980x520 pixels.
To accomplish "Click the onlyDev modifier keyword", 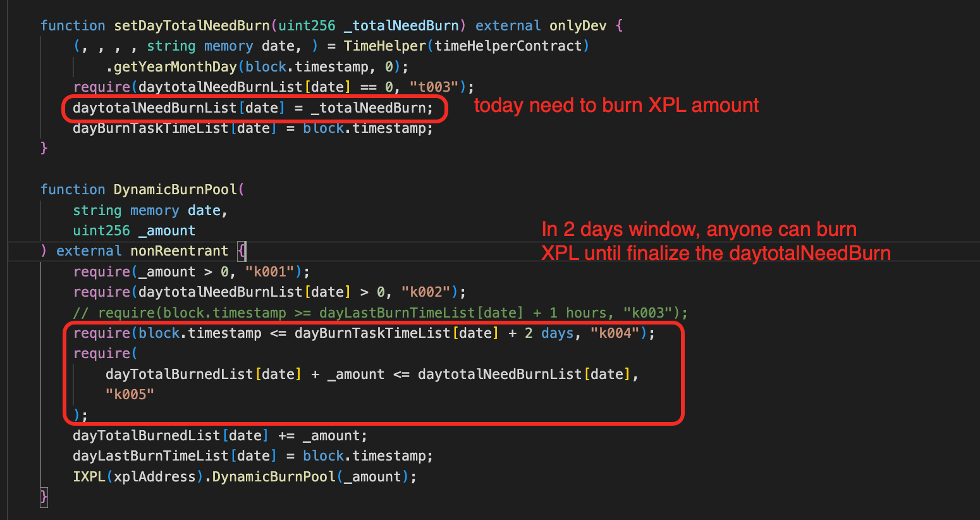I will click(577, 26).
